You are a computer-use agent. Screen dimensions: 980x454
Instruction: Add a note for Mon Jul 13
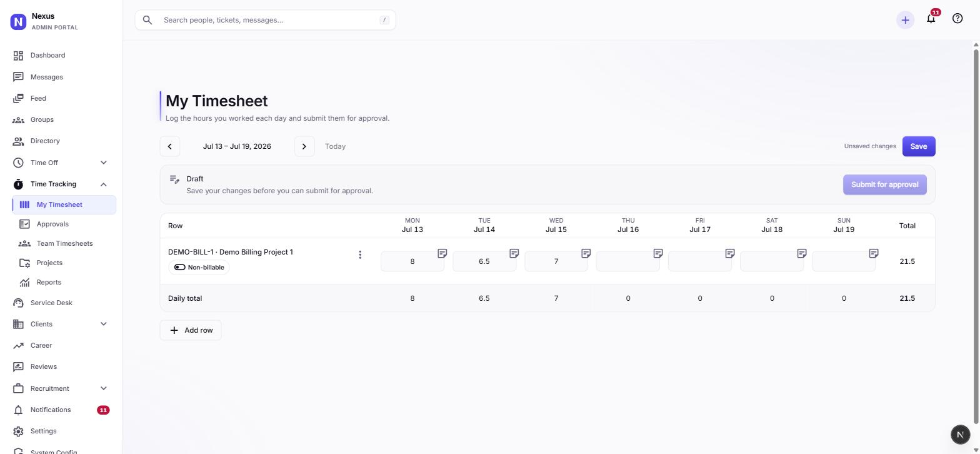tap(442, 253)
